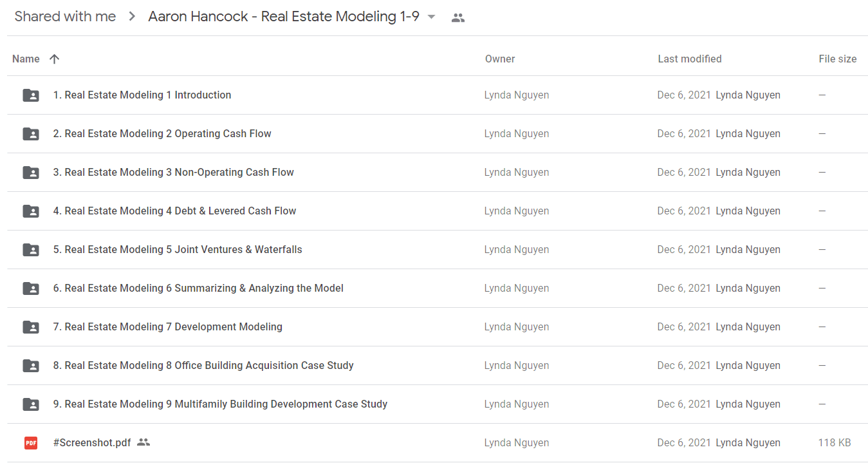Click owner Lynda Nguyen in Introduction row
Viewport: 868px width, 463px height.
517,95
